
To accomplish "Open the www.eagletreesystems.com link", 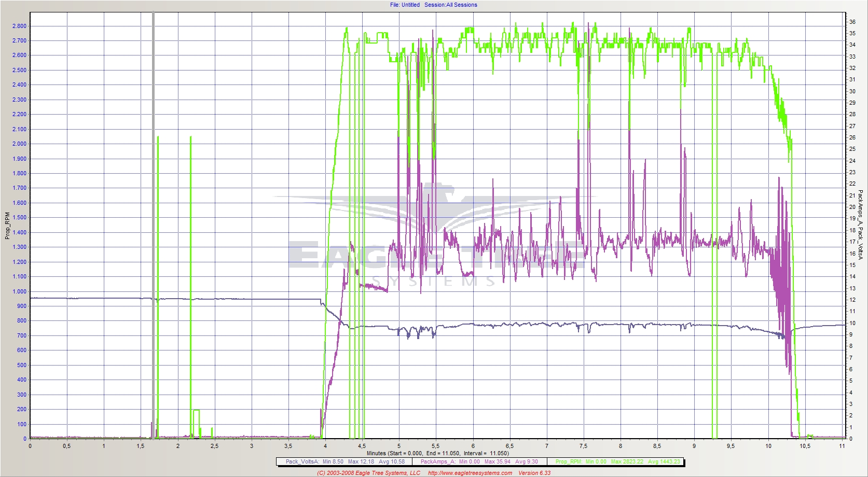I will coord(470,473).
